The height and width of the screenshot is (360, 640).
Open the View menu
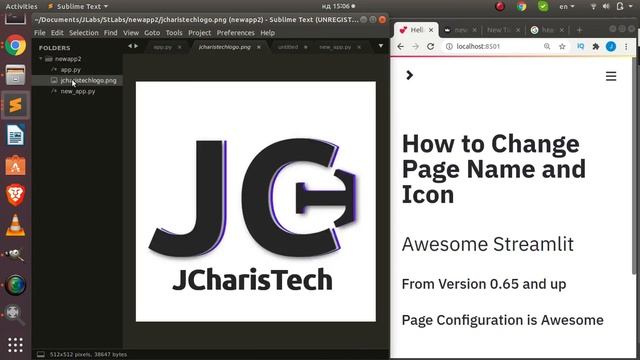tap(131, 33)
